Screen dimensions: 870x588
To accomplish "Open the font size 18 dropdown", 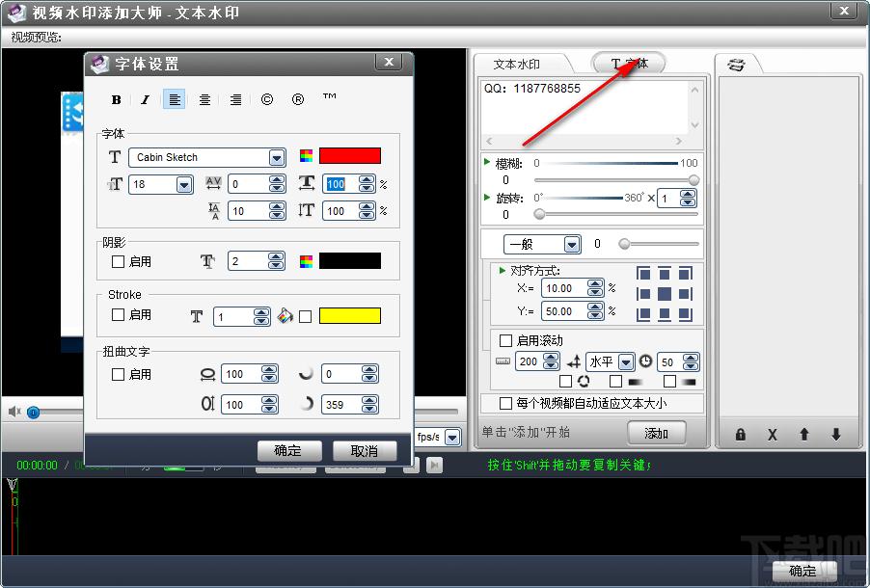I will click(x=184, y=184).
